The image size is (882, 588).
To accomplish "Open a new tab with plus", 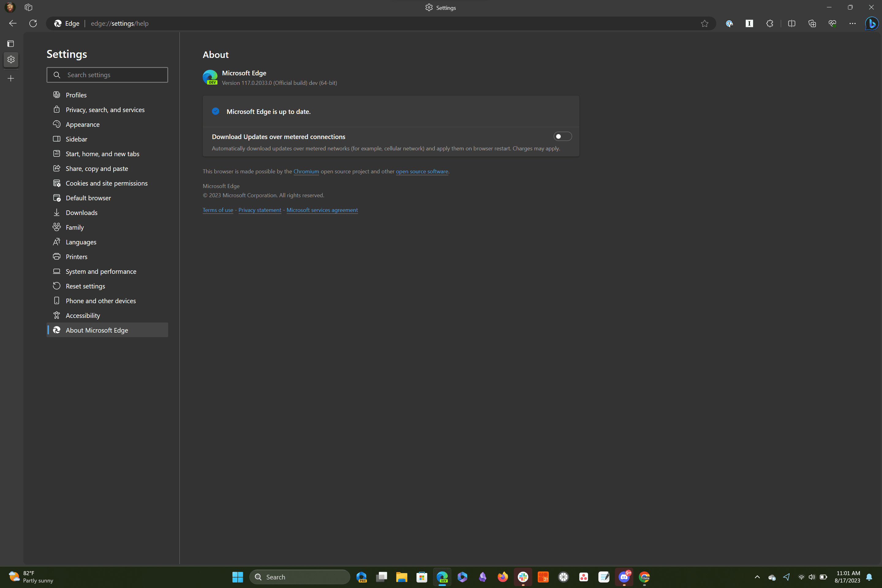I will coord(11,78).
